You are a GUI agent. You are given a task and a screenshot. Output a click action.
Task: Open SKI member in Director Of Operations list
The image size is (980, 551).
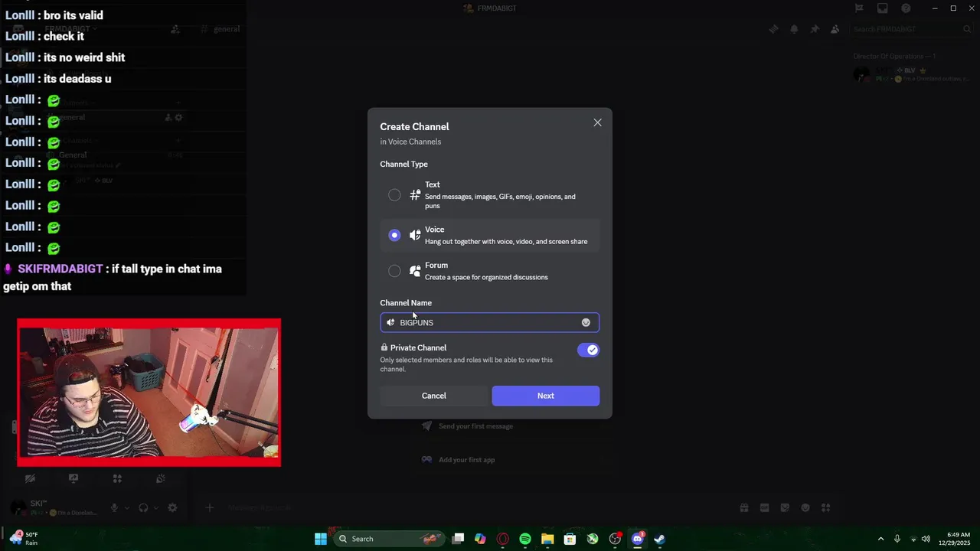click(911, 74)
